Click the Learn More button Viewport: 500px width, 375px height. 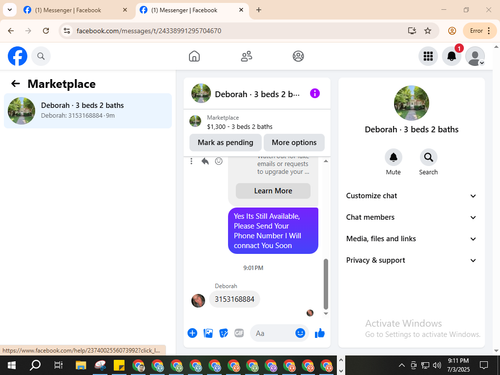click(273, 191)
